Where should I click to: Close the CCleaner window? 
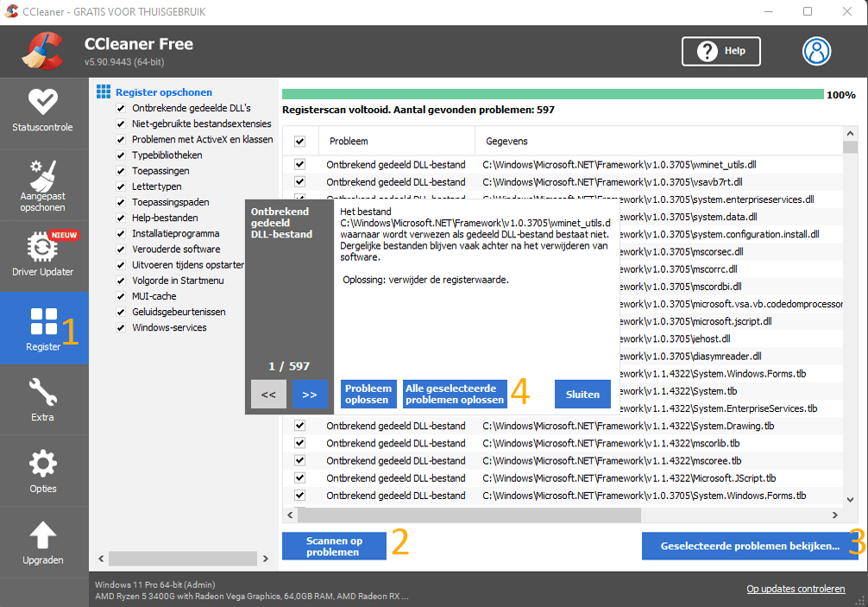(x=847, y=11)
